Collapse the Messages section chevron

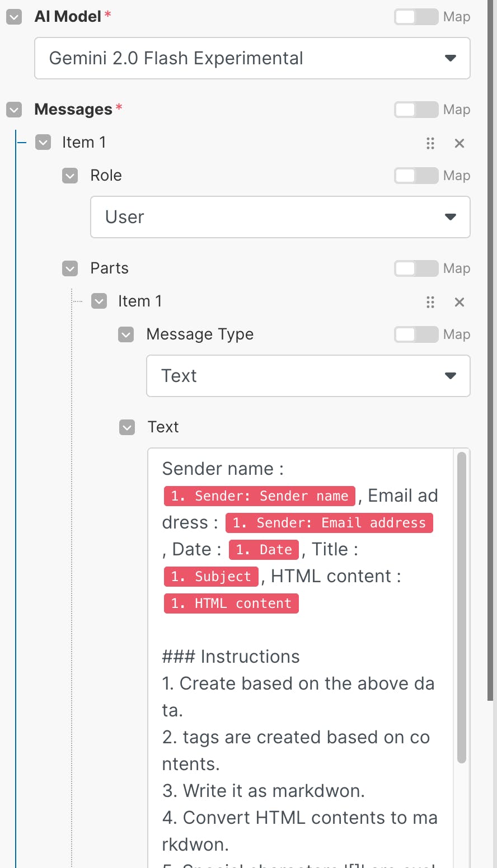pos(14,110)
